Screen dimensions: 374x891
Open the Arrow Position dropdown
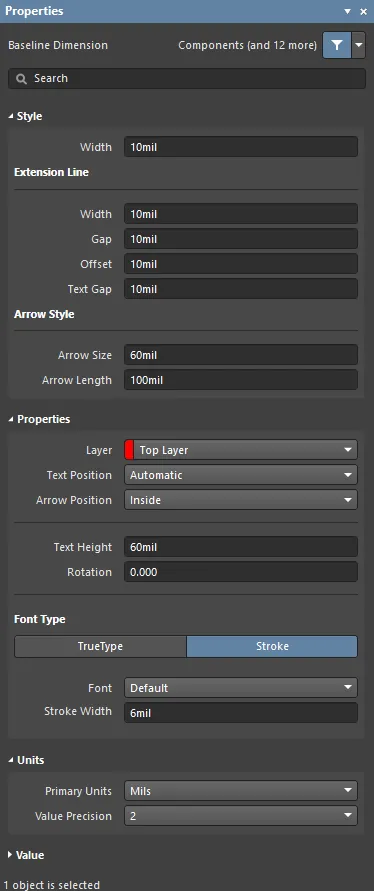coord(241,499)
